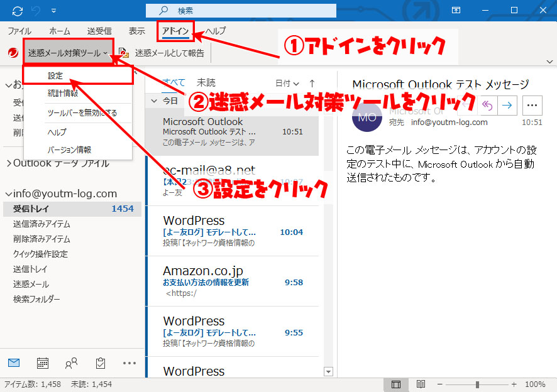Image resolution: width=557 pixels, height=392 pixels.
Task: Collapse the 今日 message group
Action: point(154,101)
